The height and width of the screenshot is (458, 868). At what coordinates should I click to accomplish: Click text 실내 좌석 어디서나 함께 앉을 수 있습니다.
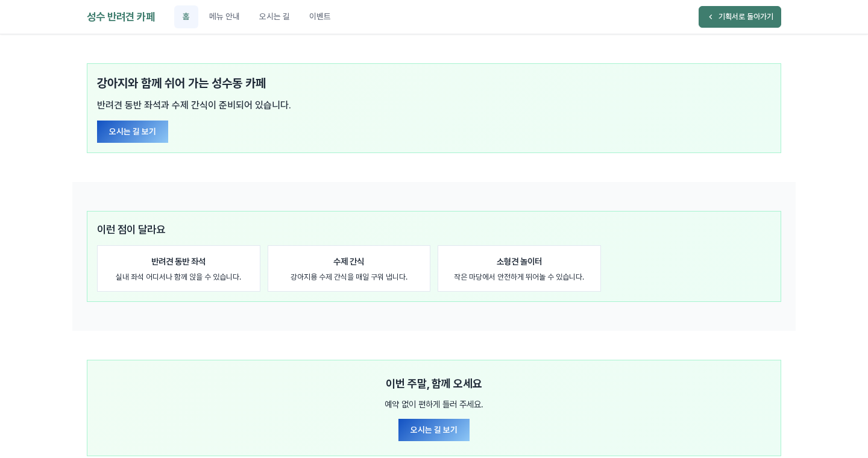click(x=178, y=277)
